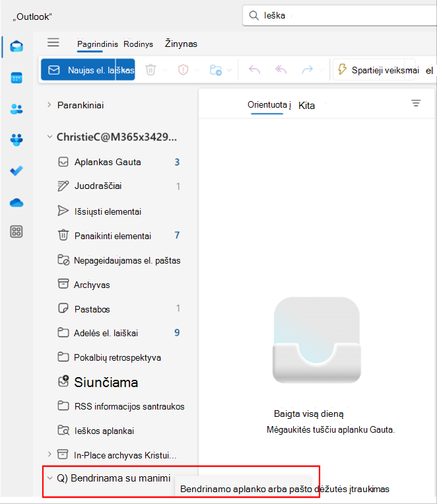Open Adelės el. laiškai folder
The width and height of the screenshot is (437, 504).
point(118,333)
